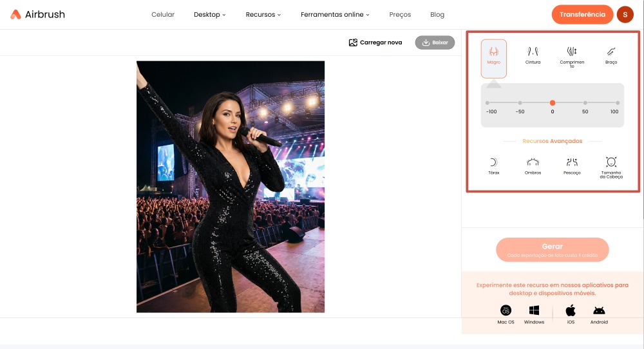This screenshot has height=349, width=644.
Task: Select the Magro slimming tool
Action: [x=493, y=55]
